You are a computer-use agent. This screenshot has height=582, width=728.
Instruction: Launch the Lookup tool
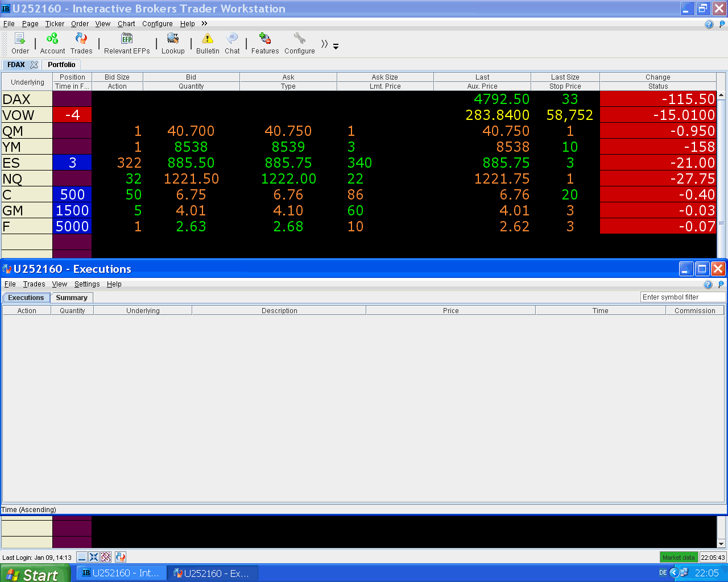click(173, 43)
